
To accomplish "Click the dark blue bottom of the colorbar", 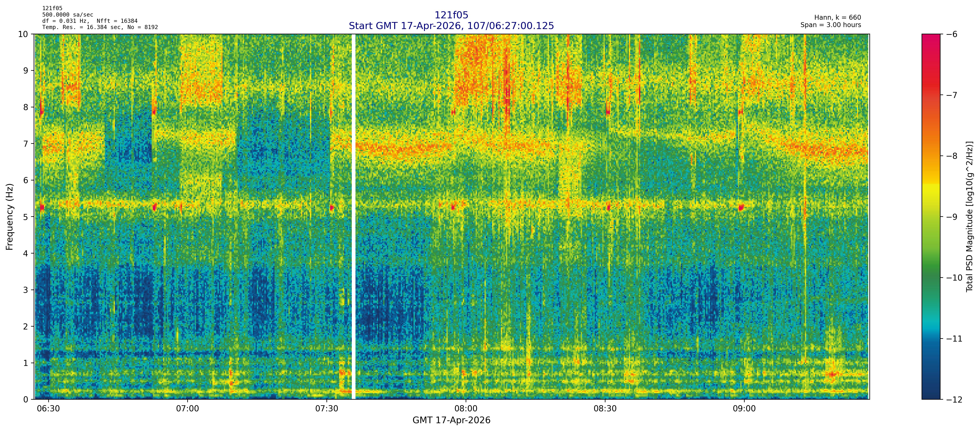I will click(931, 392).
